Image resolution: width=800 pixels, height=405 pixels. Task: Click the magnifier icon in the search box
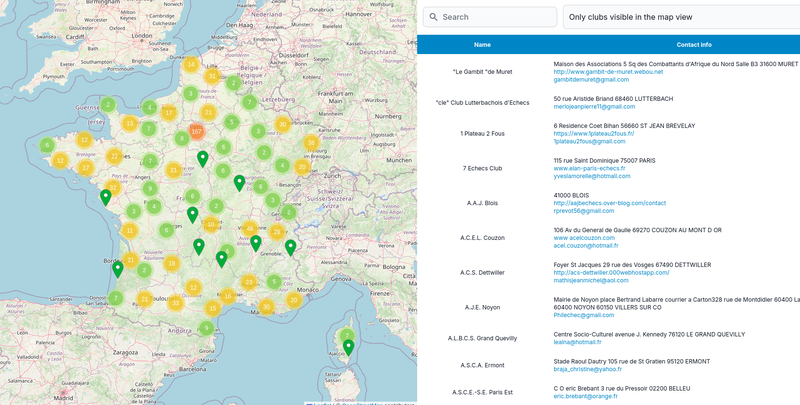click(x=432, y=17)
